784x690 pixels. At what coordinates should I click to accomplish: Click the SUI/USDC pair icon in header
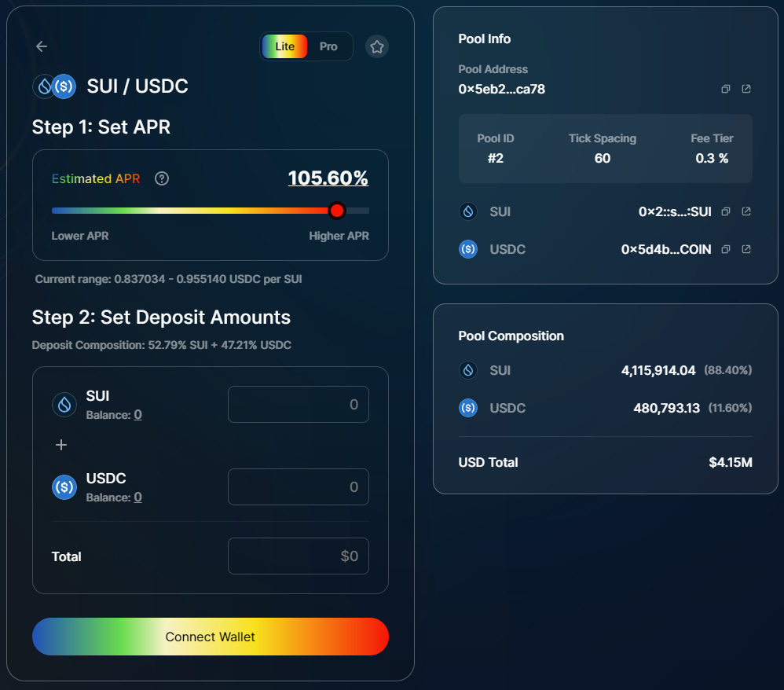click(x=54, y=86)
